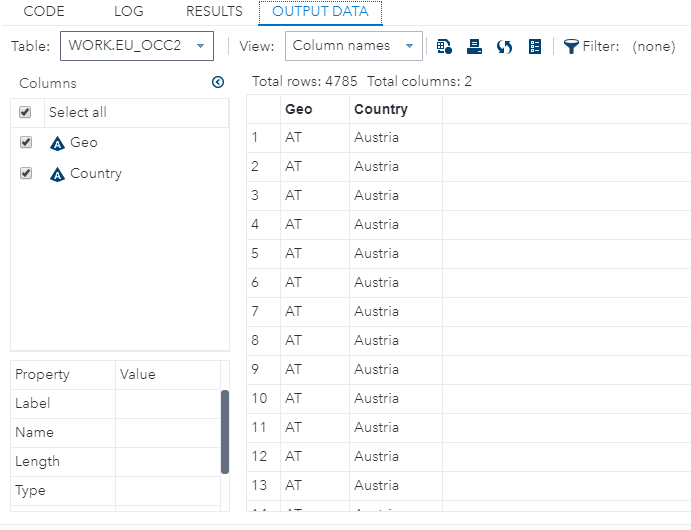Click the print table icon
Image resolution: width=691 pixels, height=530 pixels.
coord(475,46)
